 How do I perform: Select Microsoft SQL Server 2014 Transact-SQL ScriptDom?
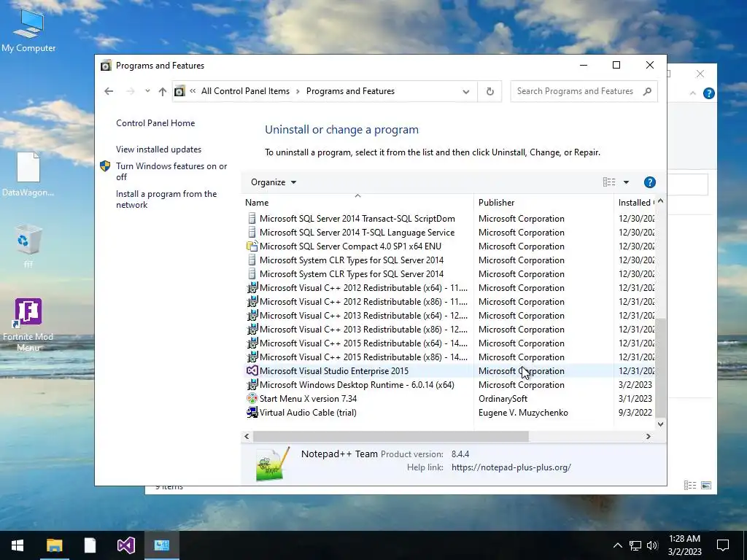click(x=357, y=219)
